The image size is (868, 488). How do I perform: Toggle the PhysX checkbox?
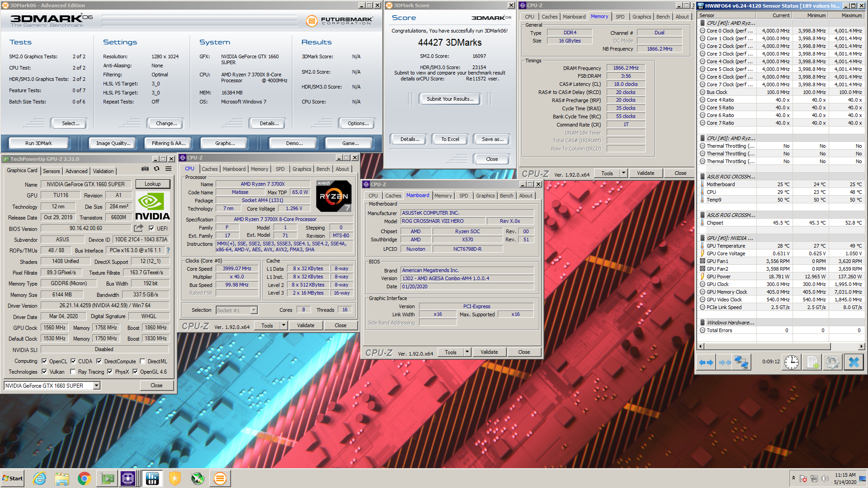click(x=110, y=371)
